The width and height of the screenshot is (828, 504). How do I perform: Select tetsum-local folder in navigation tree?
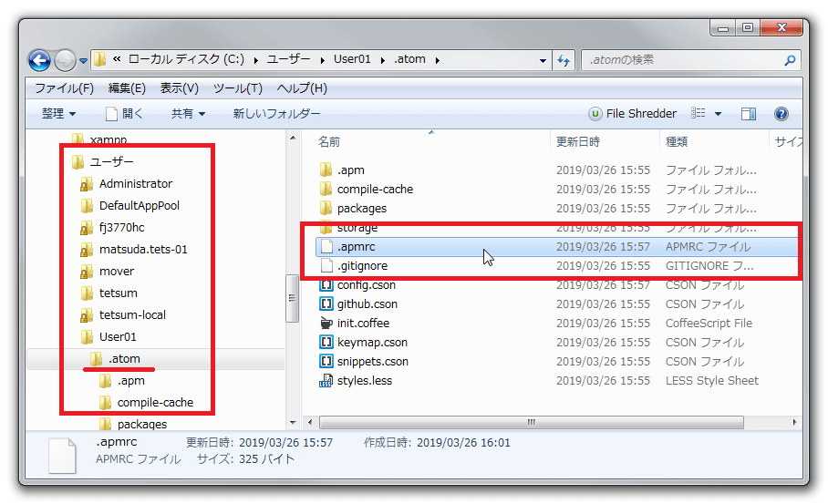coord(132,315)
